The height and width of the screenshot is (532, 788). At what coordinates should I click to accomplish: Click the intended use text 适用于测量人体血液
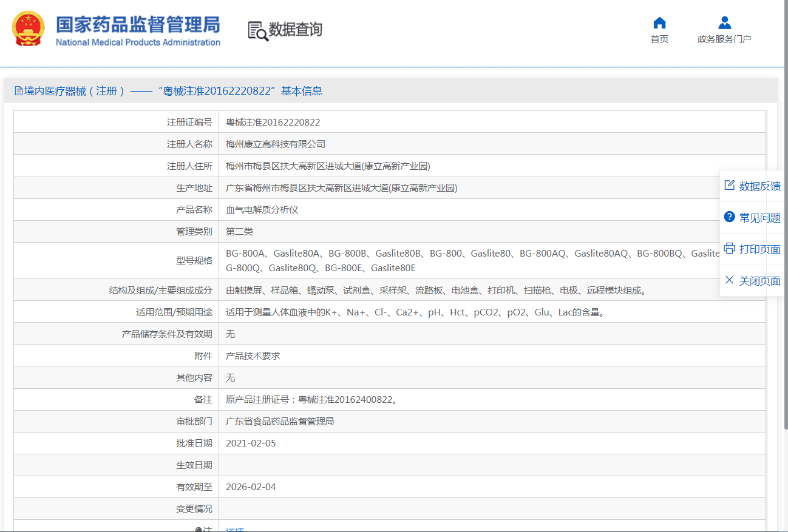(416, 312)
